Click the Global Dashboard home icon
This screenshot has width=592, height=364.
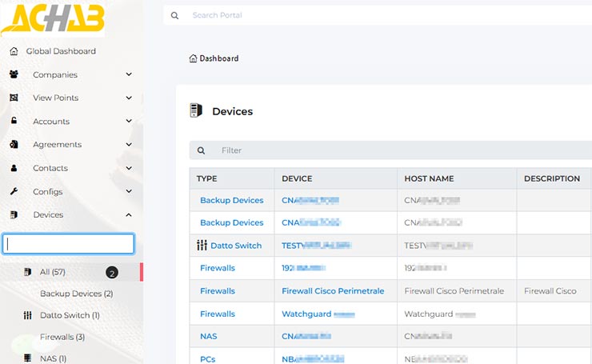point(14,51)
